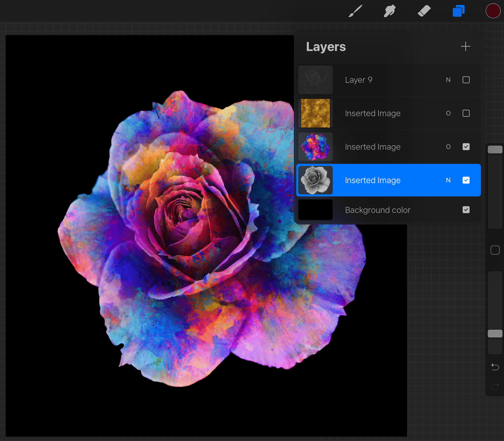The width and height of the screenshot is (504, 441).
Task: Open the Background color swatch
Action: (316, 210)
